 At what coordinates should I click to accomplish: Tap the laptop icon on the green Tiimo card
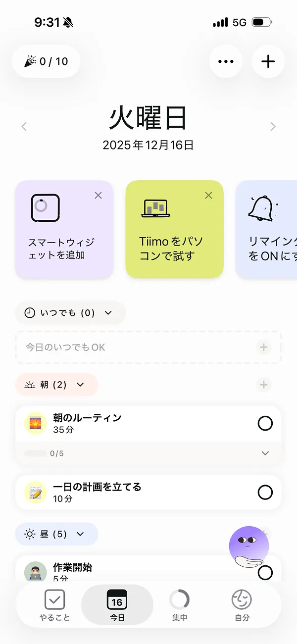click(155, 208)
